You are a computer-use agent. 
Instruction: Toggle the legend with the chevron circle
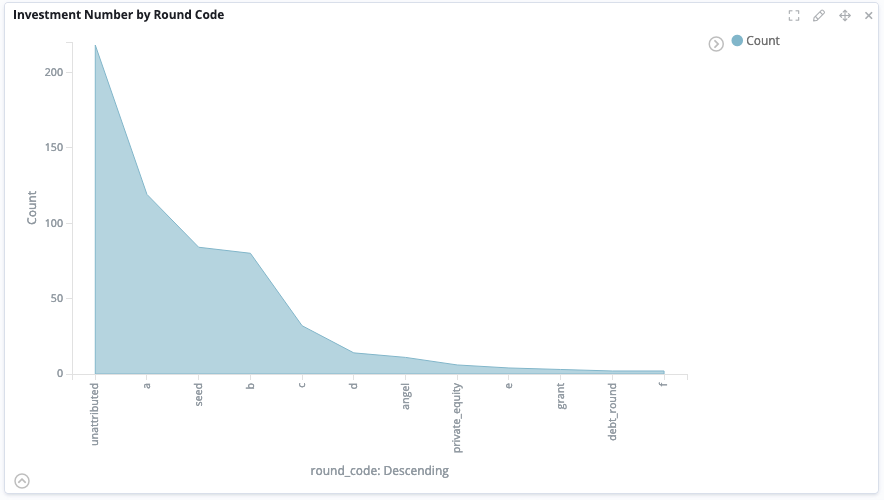(x=716, y=44)
